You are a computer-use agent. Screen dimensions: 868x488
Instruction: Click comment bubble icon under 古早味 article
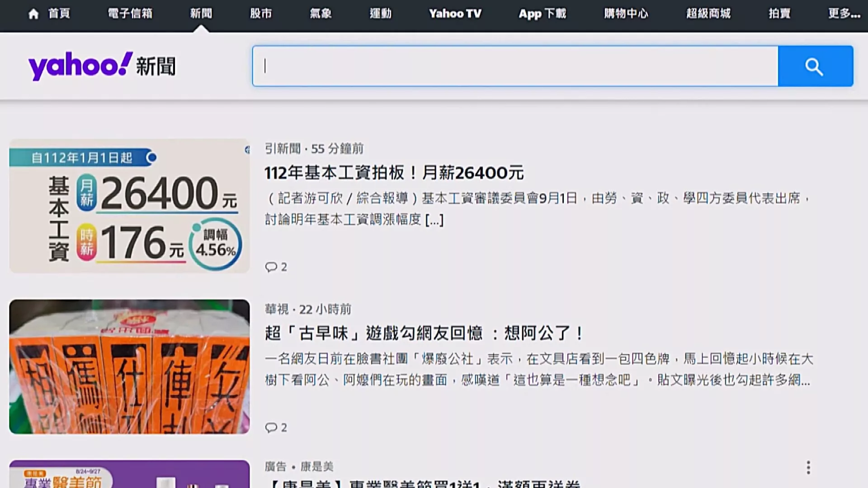(271, 427)
